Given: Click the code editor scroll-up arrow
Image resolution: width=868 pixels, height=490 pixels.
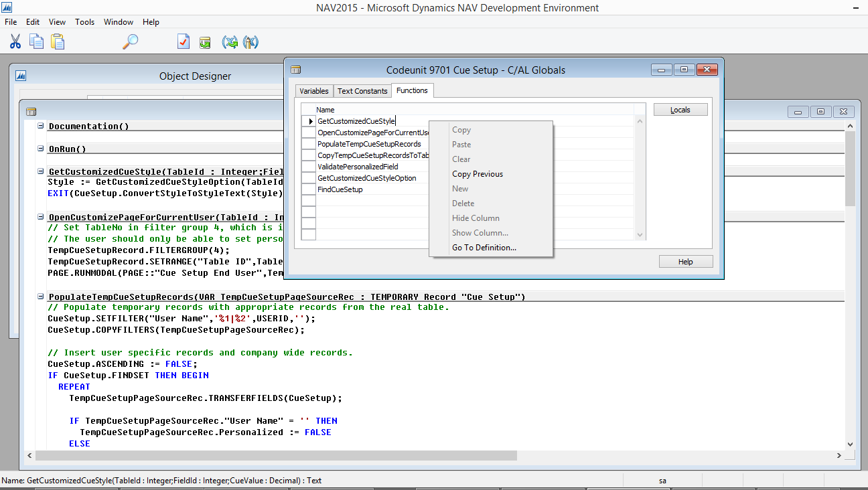Looking at the screenshot, I should (x=850, y=126).
